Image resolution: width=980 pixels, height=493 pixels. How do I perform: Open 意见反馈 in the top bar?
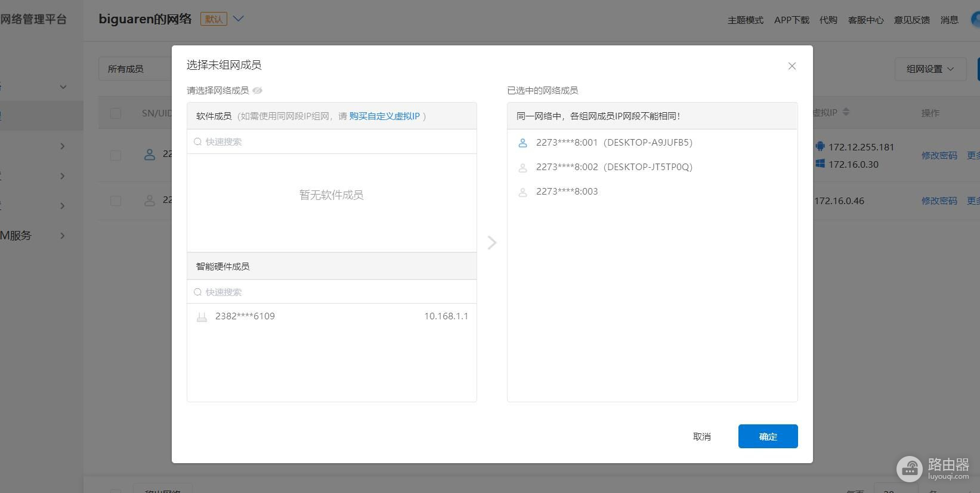(x=911, y=20)
